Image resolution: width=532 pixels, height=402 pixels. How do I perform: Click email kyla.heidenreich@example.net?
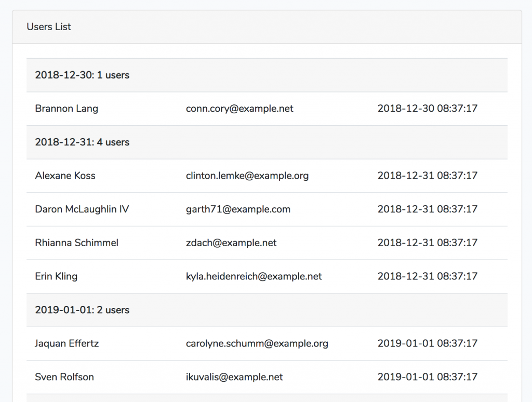point(254,276)
